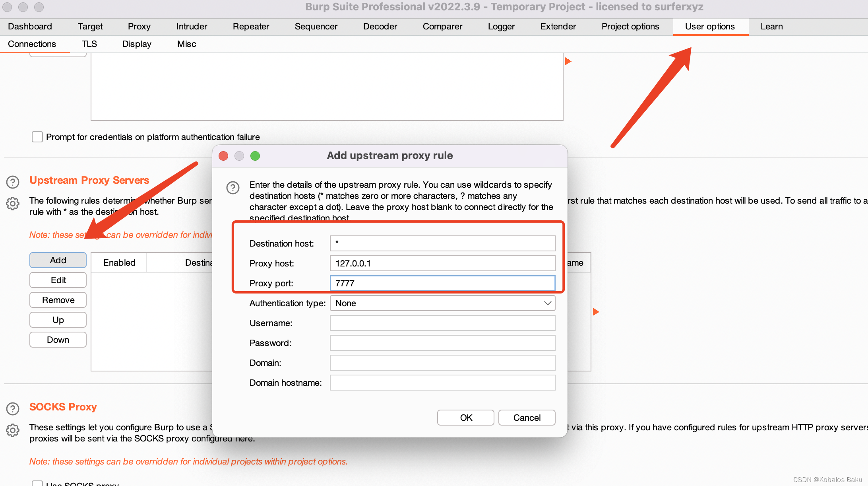Image resolution: width=868 pixels, height=486 pixels.
Task: Move rule Down in upstream proxy list
Action: [x=58, y=340]
